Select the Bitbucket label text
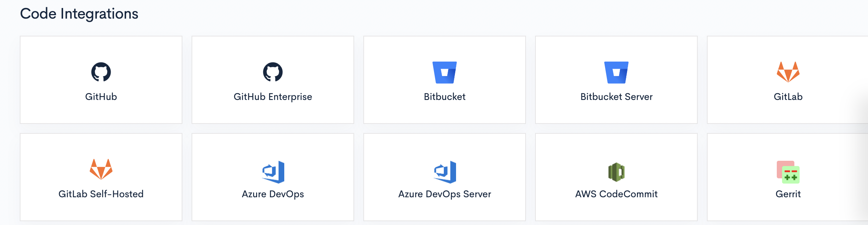 tap(445, 97)
